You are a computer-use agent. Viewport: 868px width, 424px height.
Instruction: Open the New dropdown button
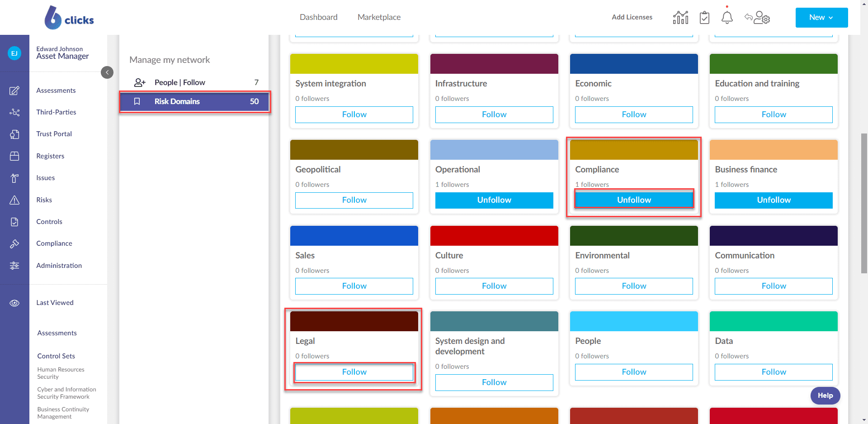(x=821, y=18)
